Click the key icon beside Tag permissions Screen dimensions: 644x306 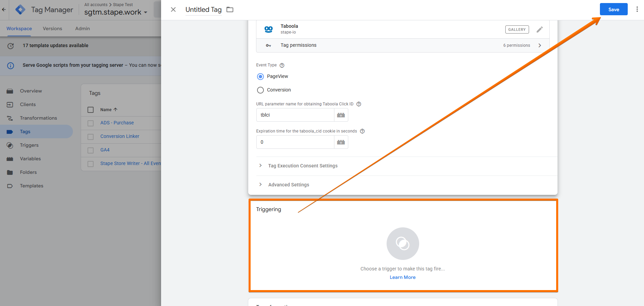tap(269, 45)
